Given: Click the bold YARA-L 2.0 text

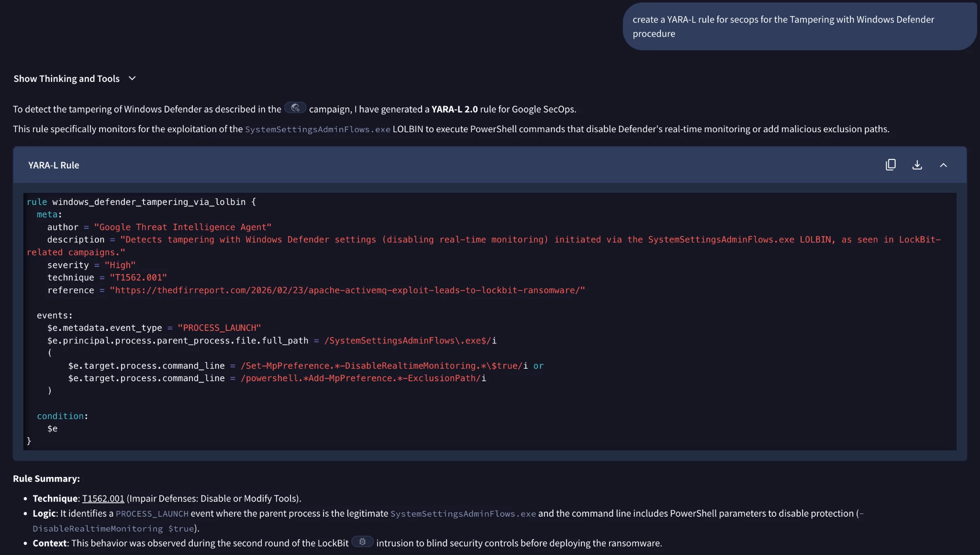Looking at the screenshot, I should click(454, 109).
